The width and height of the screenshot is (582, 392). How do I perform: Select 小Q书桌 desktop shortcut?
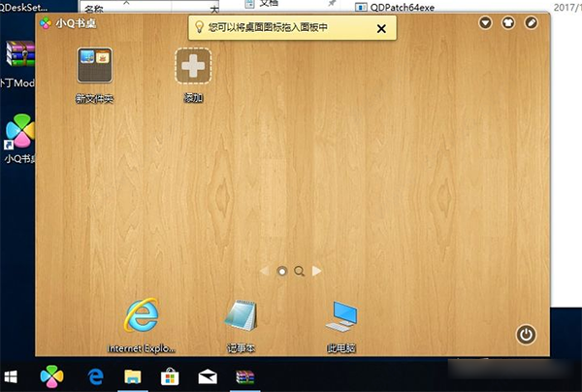20,131
